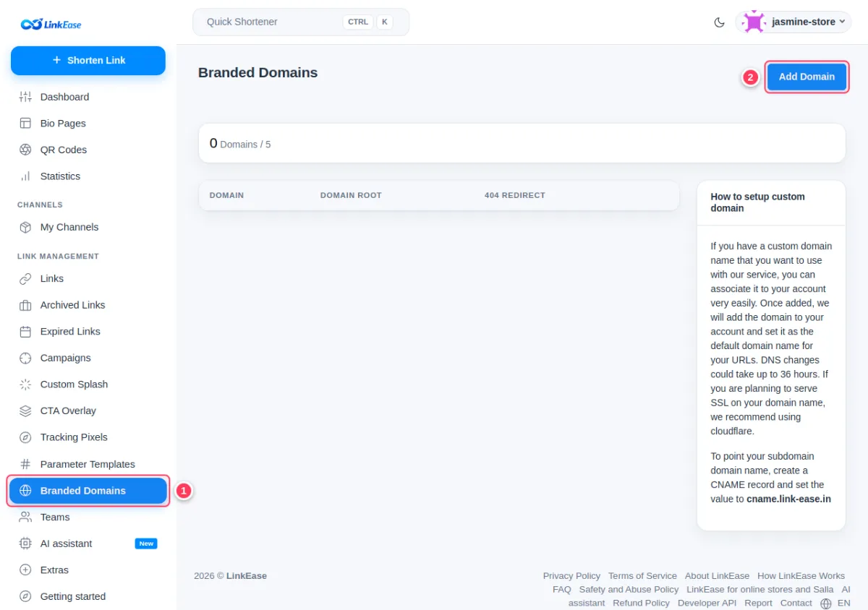Click the Branded Domains globe icon

tap(25, 491)
